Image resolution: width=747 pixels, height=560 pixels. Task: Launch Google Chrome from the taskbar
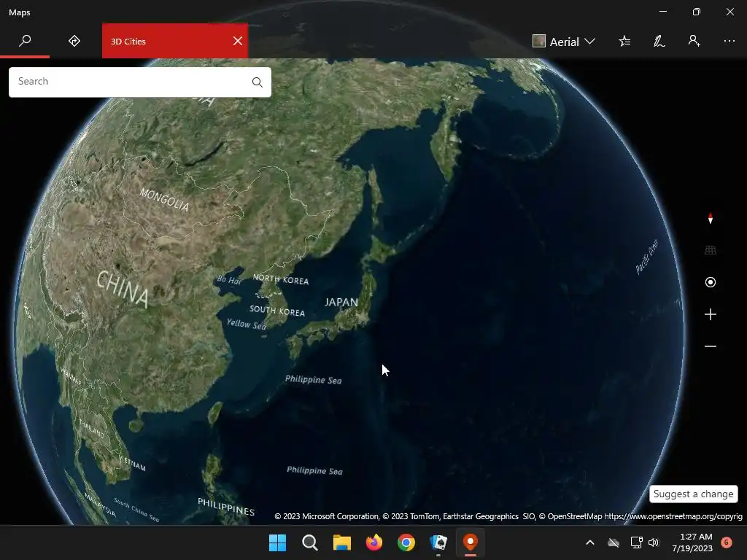pyautogui.click(x=406, y=542)
